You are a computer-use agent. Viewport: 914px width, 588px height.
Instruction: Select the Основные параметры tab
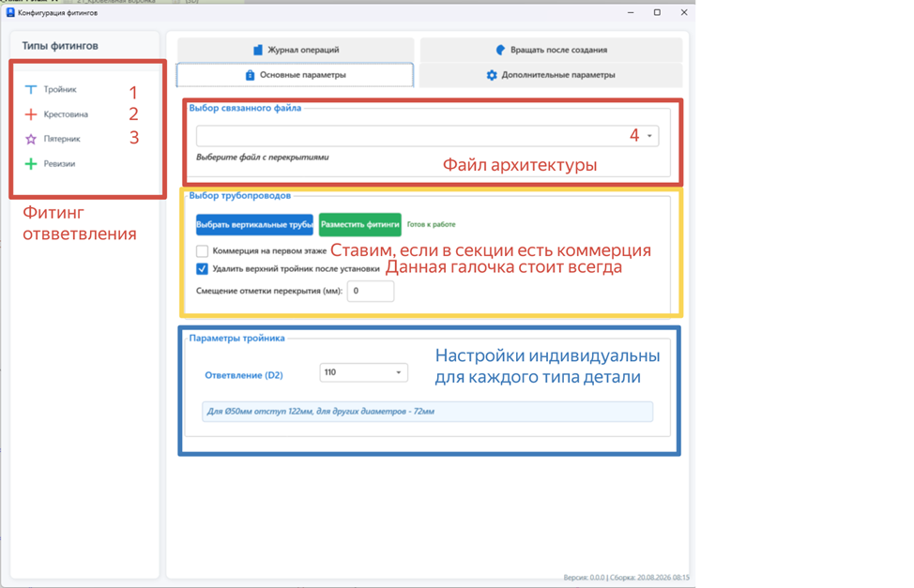coord(295,75)
